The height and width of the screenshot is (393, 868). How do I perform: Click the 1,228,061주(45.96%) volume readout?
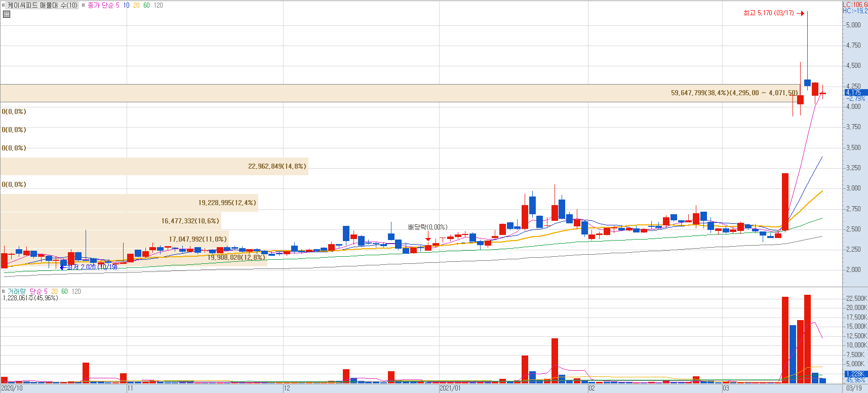[30, 298]
